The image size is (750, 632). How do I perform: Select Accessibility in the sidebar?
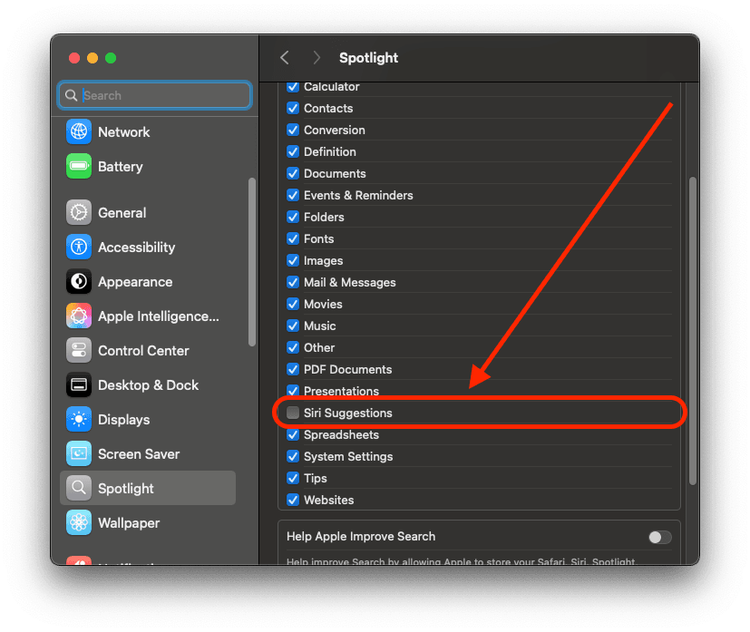(137, 247)
